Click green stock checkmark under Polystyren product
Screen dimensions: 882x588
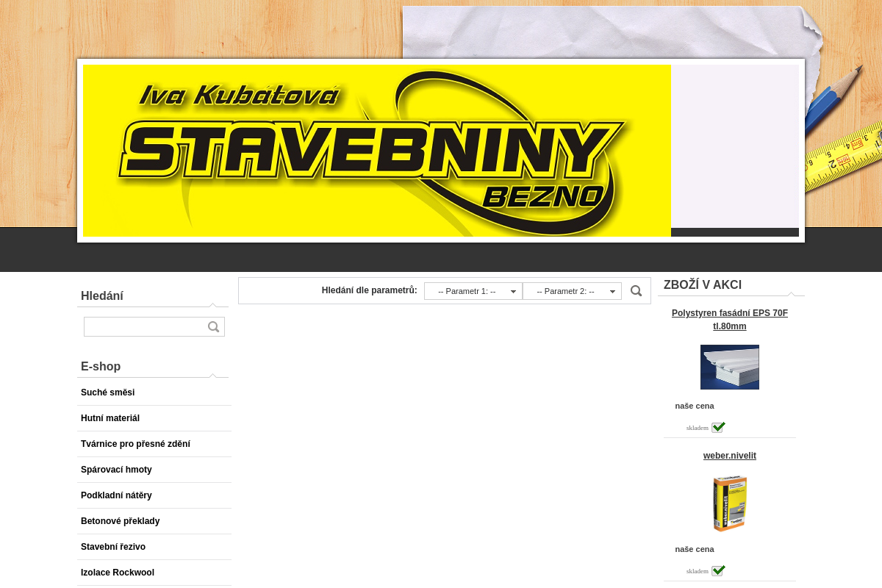point(718,427)
